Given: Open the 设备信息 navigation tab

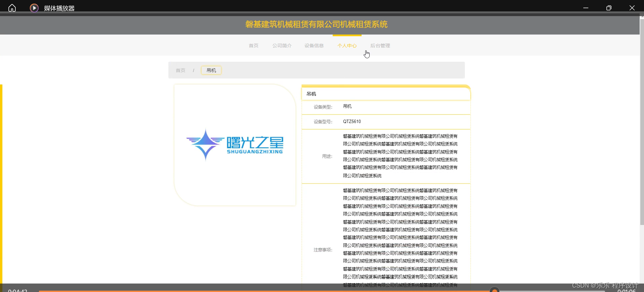Looking at the screenshot, I should point(314,46).
